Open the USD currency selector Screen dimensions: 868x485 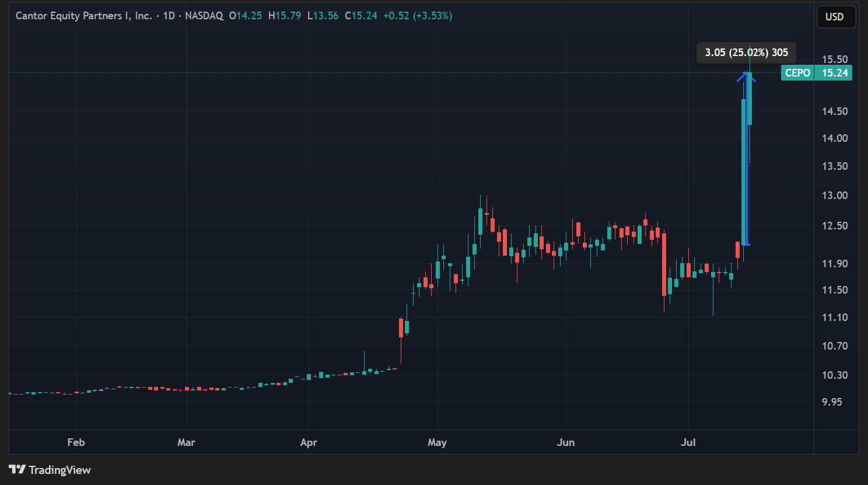[835, 17]
